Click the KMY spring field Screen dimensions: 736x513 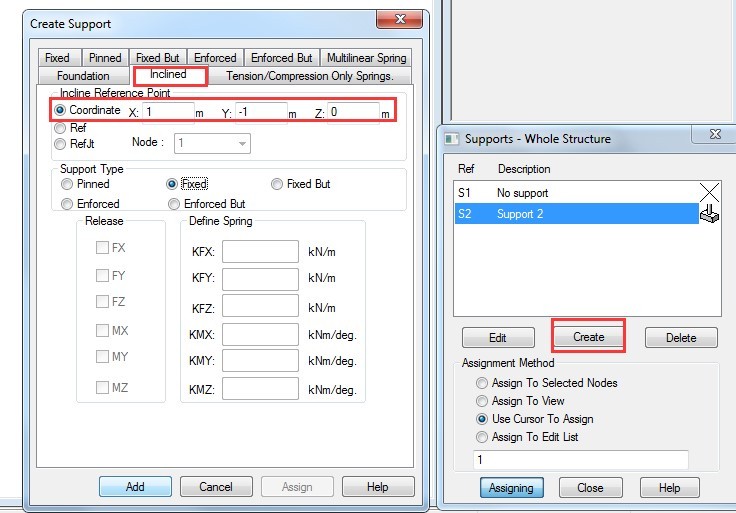point(260,360)
